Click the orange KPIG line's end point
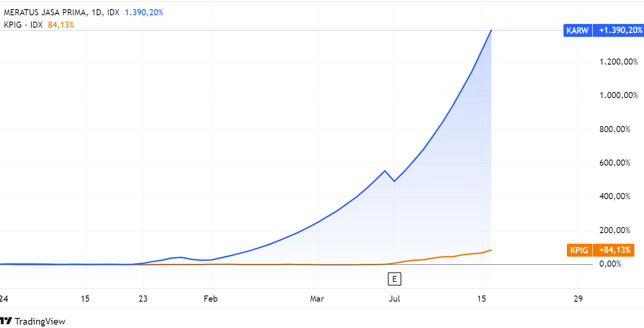Image resolution: width=644 pixels, height=328 pixels. (491, 250)
